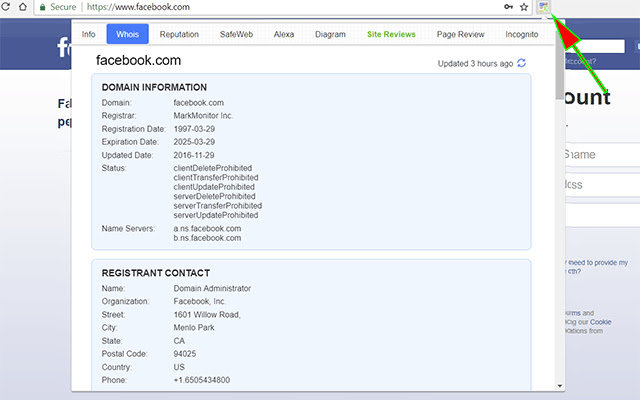Go to the Alexa tab
Screen dimensions: 640x400
point(284,34)
